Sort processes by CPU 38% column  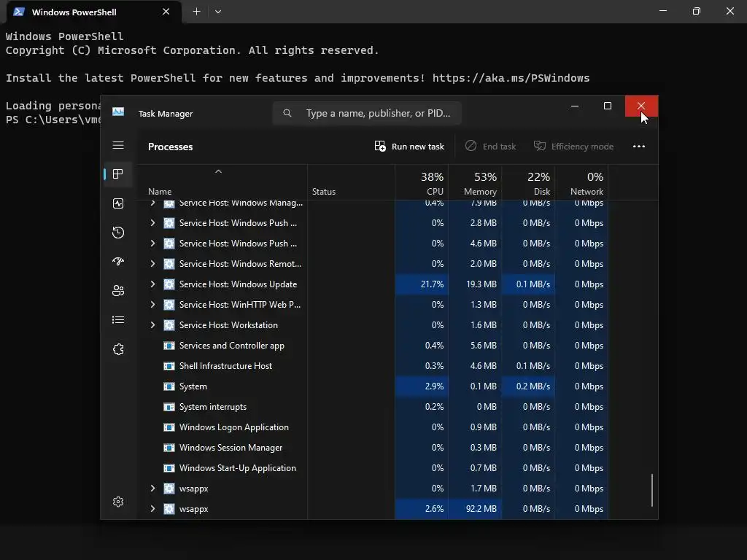[422, 182]
